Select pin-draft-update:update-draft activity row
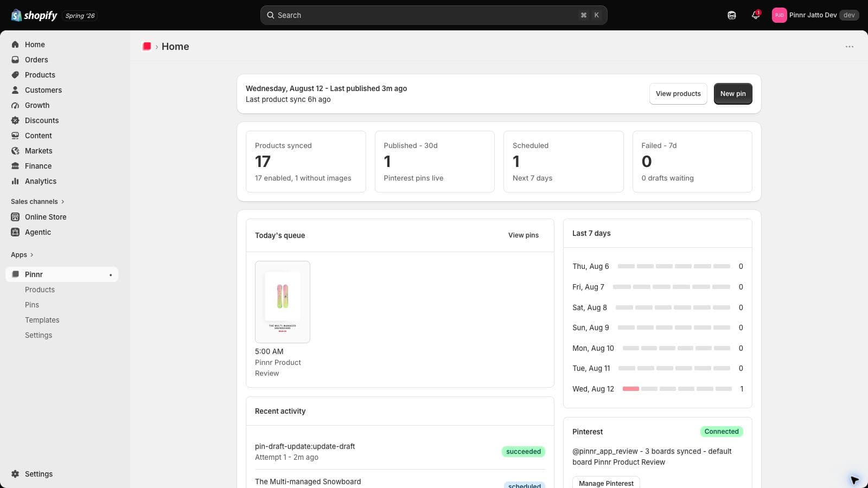The height and width of the screenshot is (488, 868). 400,452
